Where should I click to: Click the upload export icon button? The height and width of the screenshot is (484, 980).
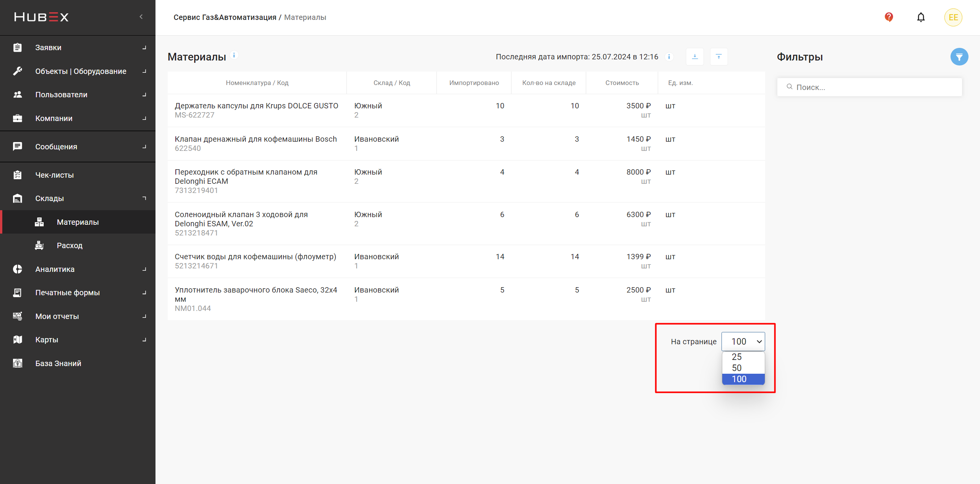(x=718, y=57)
